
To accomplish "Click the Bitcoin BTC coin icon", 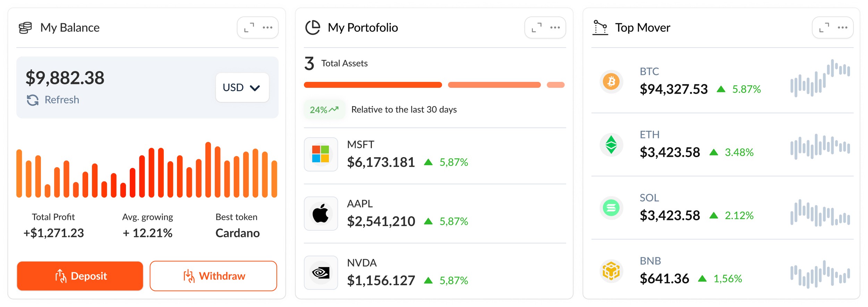I will coord(611,82).
